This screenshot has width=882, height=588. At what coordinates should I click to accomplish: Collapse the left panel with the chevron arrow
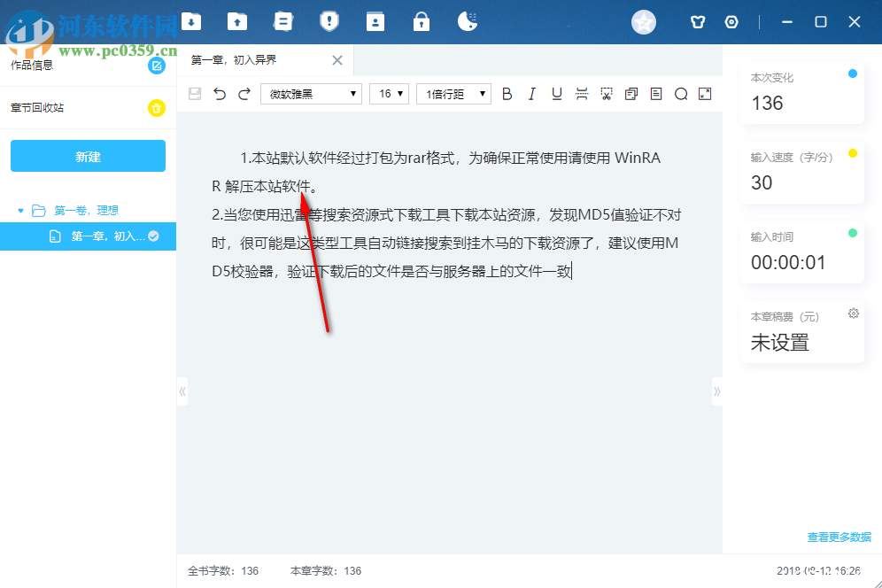(x=182, y=391)
